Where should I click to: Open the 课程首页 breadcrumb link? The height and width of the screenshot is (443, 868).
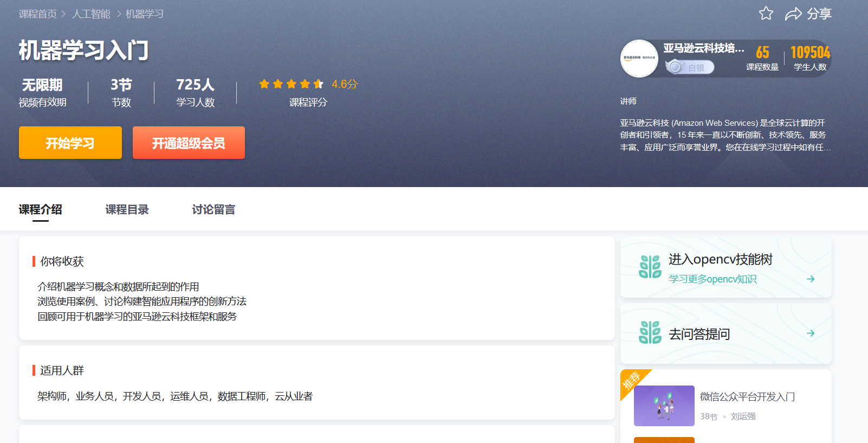[x=38, y=14]
